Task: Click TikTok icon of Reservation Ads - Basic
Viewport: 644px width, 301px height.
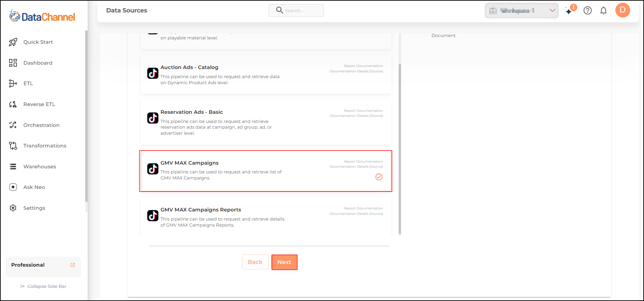Action: click(x=153, y=118)
